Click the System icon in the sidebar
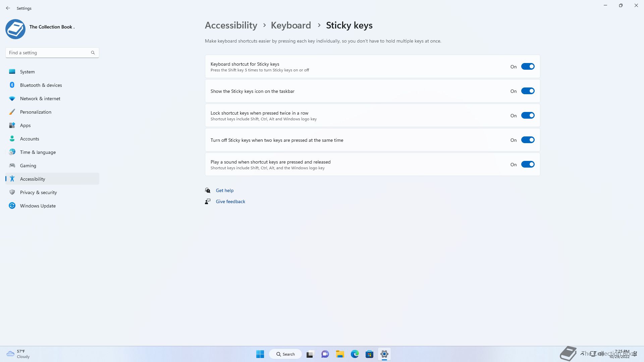Image resolution: width=644 pixels, height=362 pixels. 12,72
